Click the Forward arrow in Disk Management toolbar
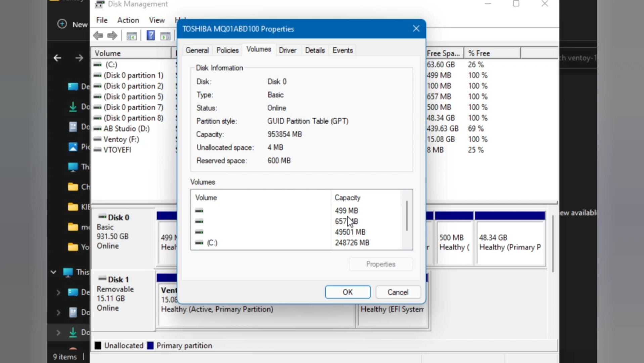Viewport: 644px width, 363px height. click(x=112, y=36)
